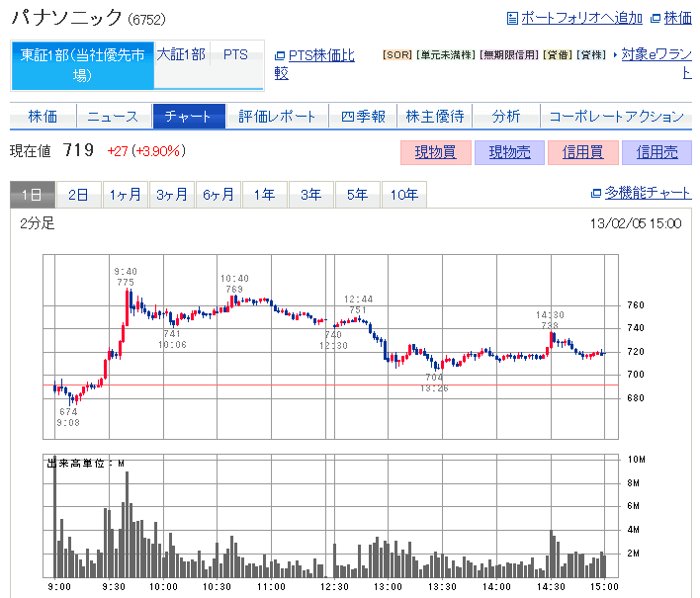Click the 2分足 chart label
Screen dimensions: 700x598
38,223
